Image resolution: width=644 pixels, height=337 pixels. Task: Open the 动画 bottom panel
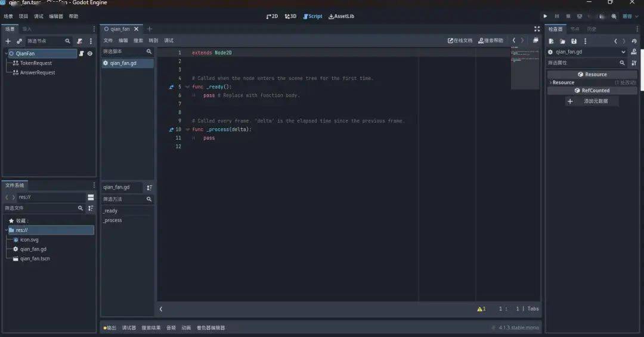click(x=186, y=328)
